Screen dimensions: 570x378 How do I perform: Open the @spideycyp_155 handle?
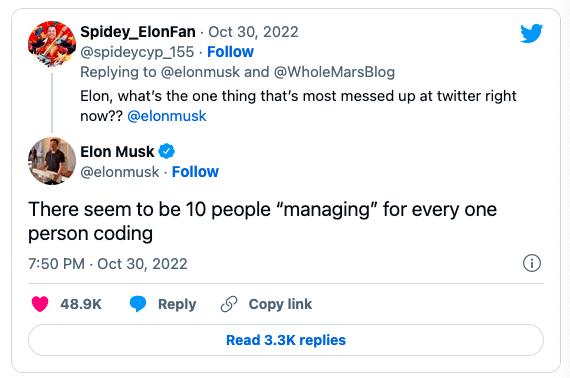coord(137,52)
